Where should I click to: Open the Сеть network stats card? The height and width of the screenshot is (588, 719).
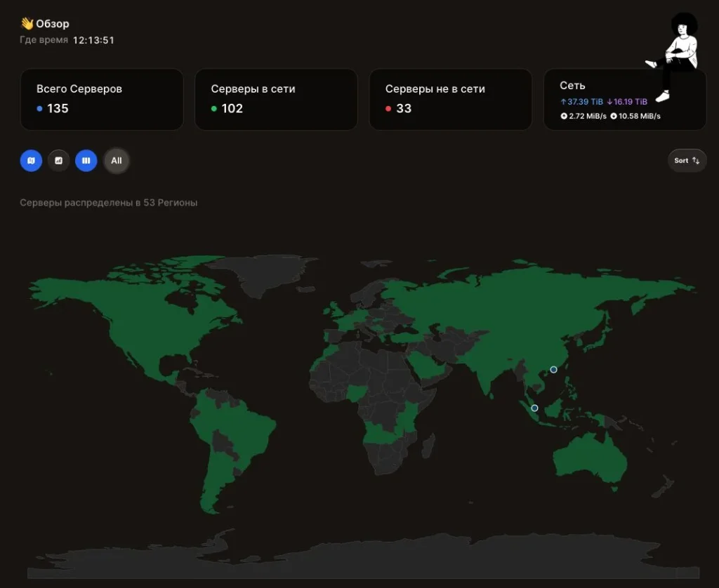(624, 100)
